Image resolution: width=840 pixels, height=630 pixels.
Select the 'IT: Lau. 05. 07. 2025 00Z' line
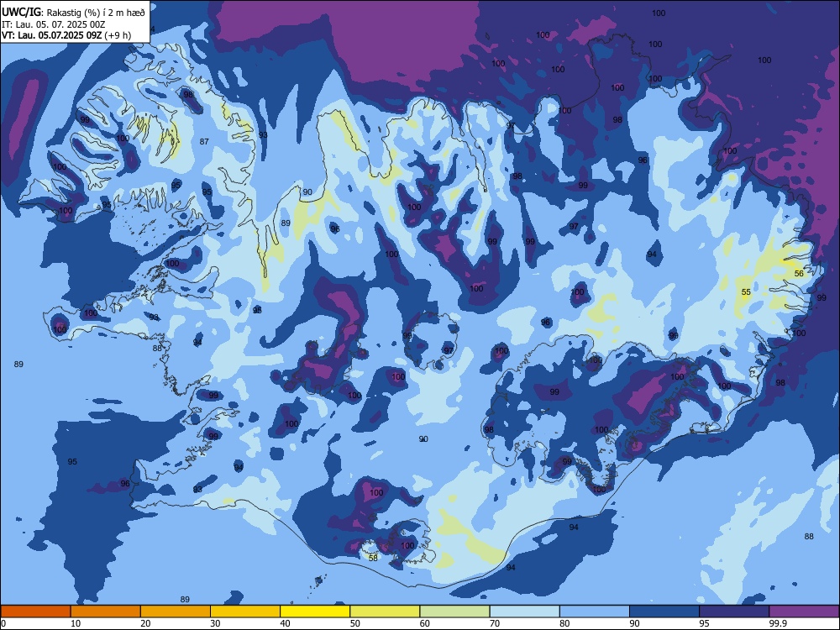[x=54, y=24]
